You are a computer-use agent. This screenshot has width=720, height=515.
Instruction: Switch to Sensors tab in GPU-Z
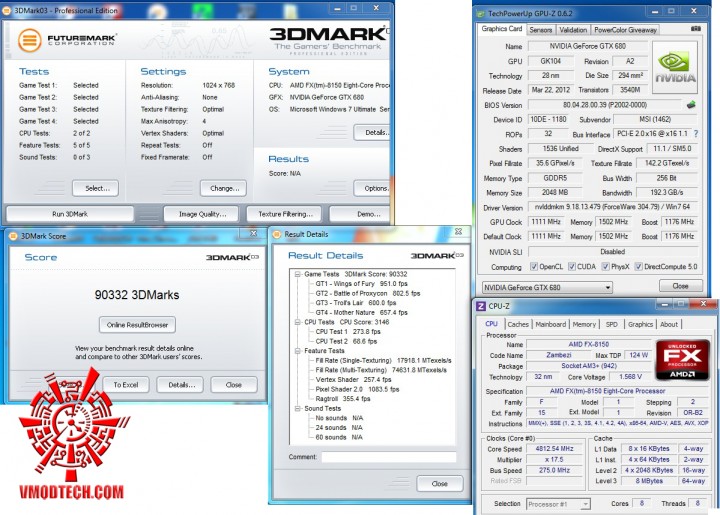tap(540, 30)
